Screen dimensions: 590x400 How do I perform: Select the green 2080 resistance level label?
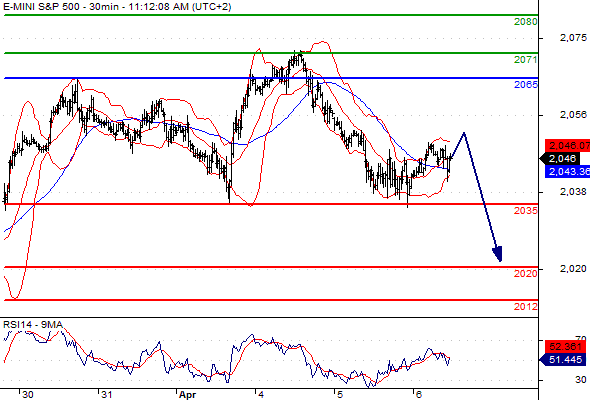pyautogui.click(x=526, y=22)
